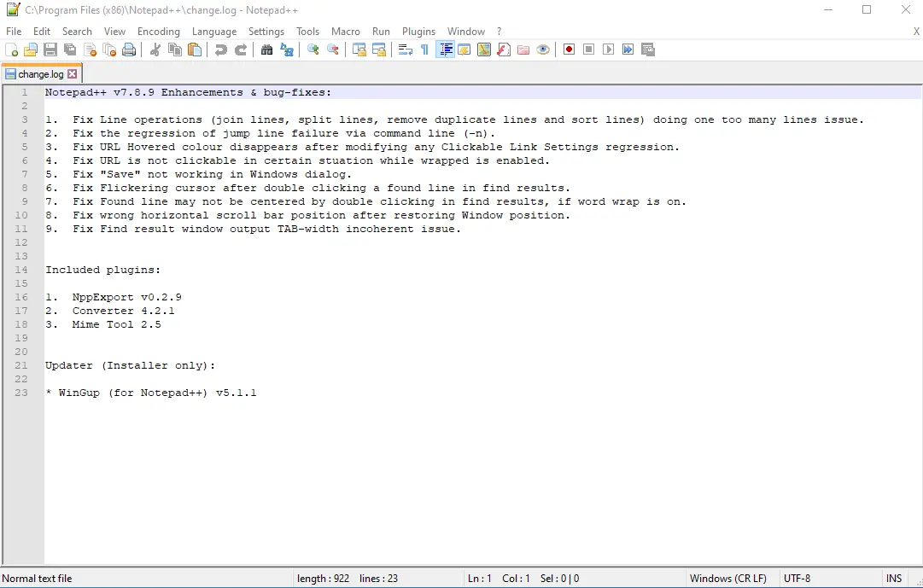The image size is (923, 588).
Task: Click the Undo arrow icon
Action: [221, 50]
